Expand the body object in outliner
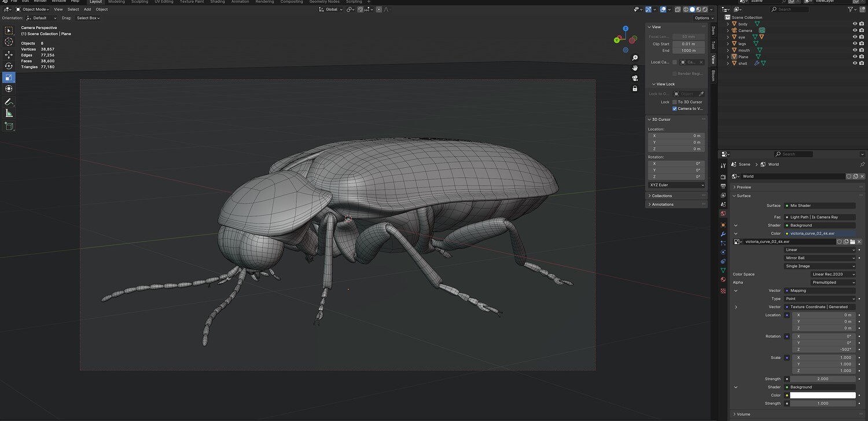The height and width of the screenshot is (421, 868). [729, 24]
